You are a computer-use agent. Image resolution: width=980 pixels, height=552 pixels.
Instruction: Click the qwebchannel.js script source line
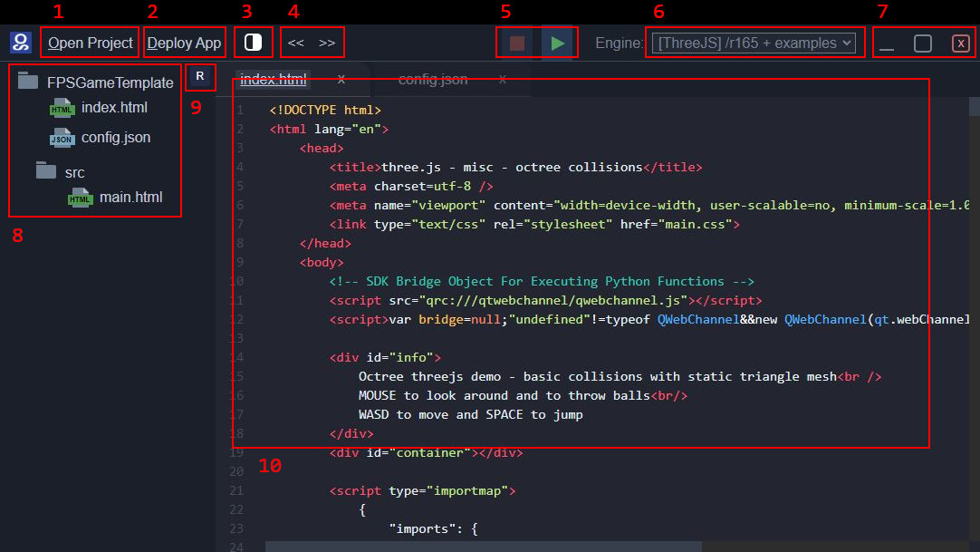[x=545, y=301]
